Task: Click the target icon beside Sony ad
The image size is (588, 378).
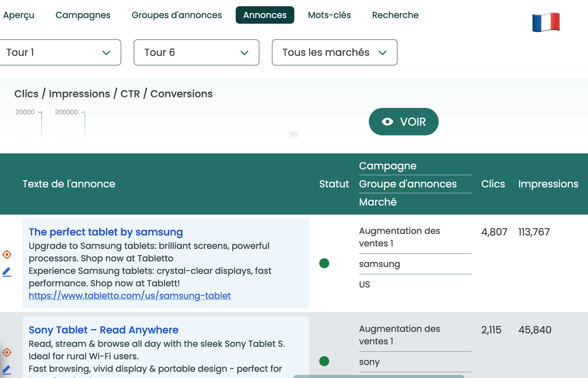Action: pyautogui.click(x=7, y=352)
